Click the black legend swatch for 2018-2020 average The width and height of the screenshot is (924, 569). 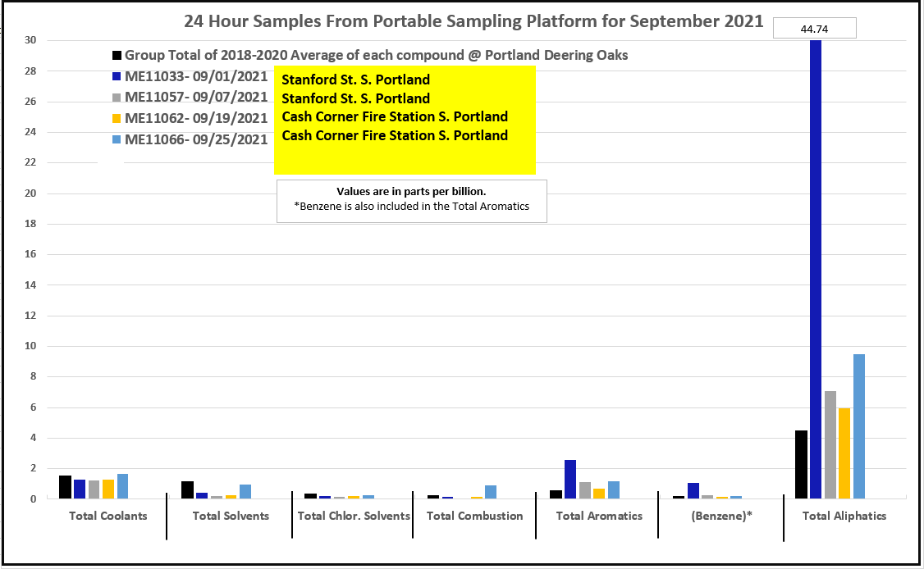pyautogui.click(x=117, y=56)
